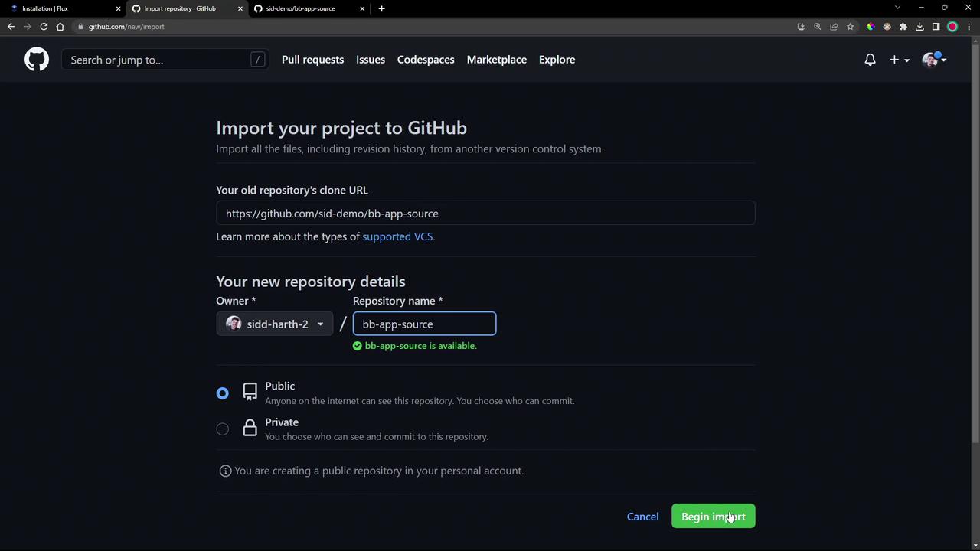Select the Private visibility radio button

tap(222, 429)
